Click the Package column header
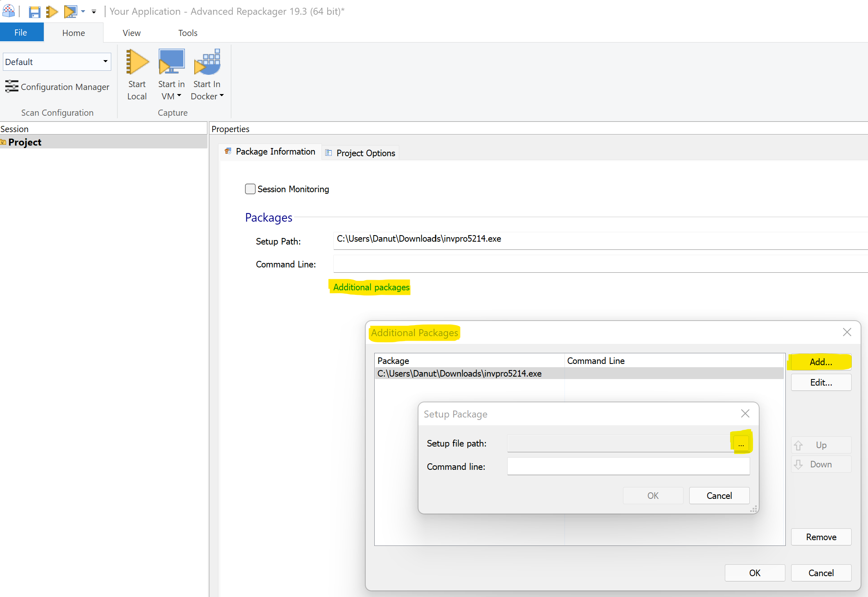 click(x=470, y=361)
